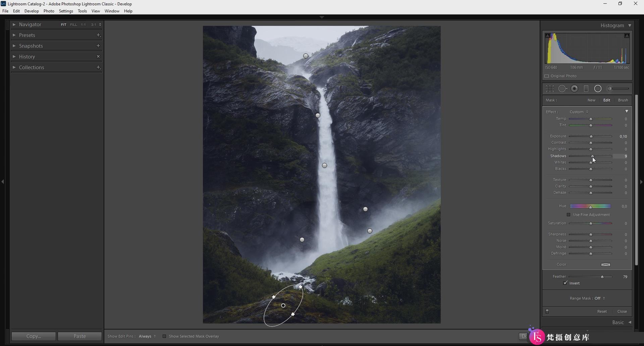
Task: Open Show Edit Pins Always dropdown
Action: 147,336
